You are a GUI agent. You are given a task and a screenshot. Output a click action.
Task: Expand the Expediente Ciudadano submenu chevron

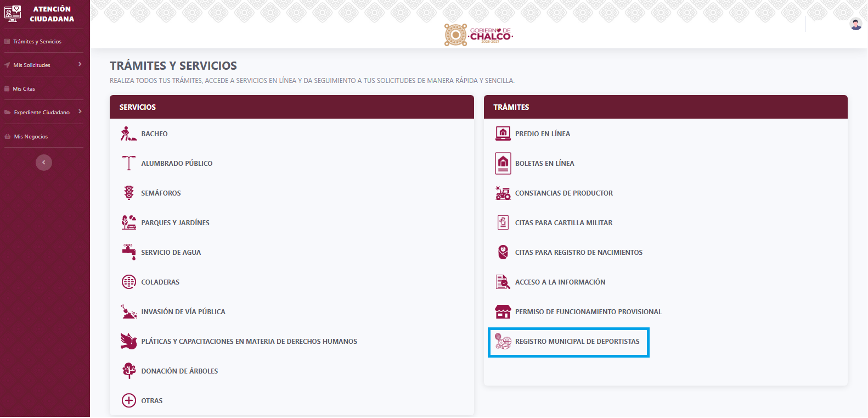[80, 112]
